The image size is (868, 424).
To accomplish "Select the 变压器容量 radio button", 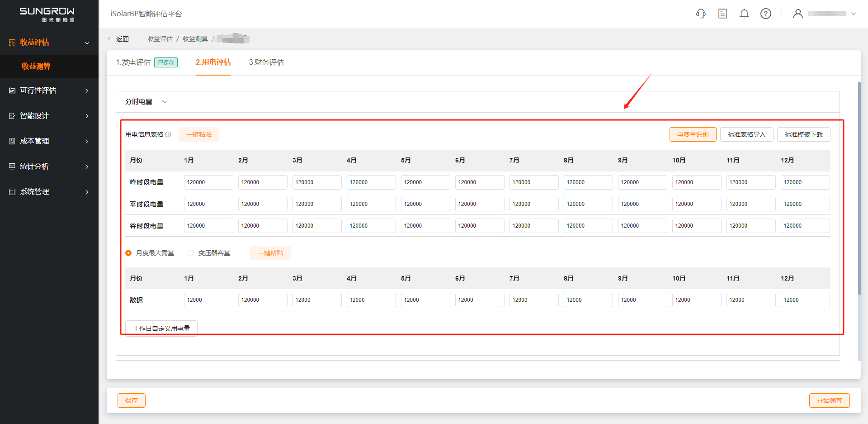I will (x=191, y=253).
